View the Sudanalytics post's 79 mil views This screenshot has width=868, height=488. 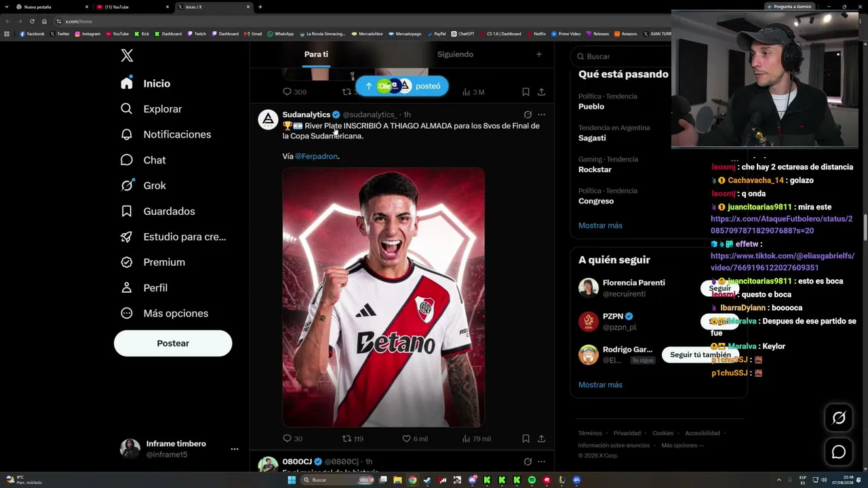pyautogui.click(x=476, y=439)
